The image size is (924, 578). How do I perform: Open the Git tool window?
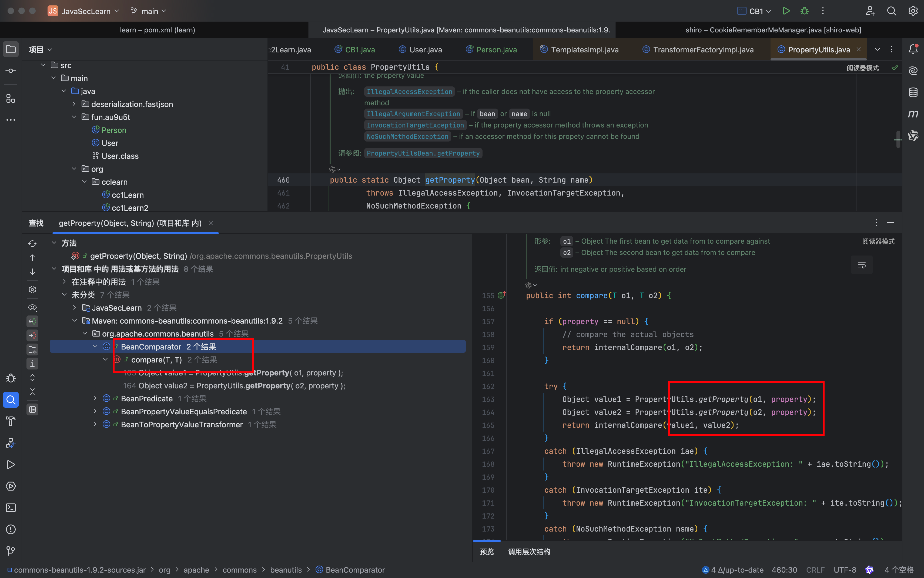point(11,551)
